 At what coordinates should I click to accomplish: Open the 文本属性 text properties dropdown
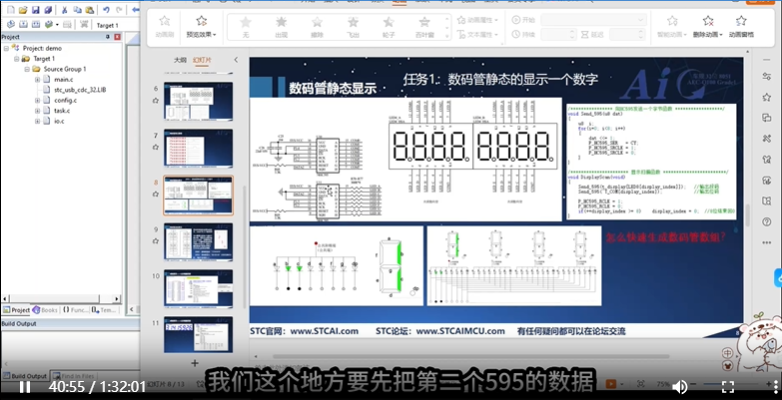coord(478,34)
